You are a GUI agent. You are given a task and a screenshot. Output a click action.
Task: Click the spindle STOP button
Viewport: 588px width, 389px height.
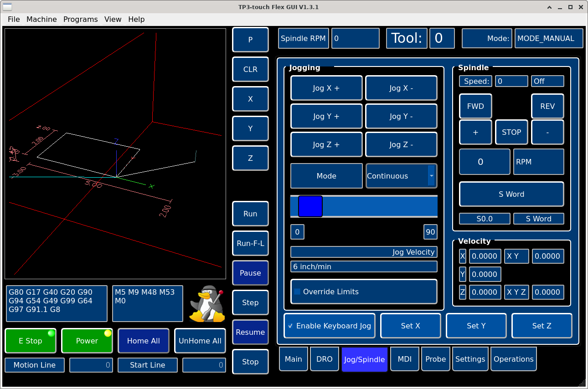511,132
